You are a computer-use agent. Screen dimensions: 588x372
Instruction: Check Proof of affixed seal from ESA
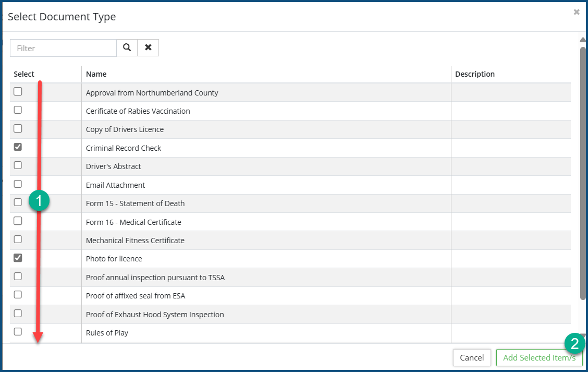[x=18, y=295]
